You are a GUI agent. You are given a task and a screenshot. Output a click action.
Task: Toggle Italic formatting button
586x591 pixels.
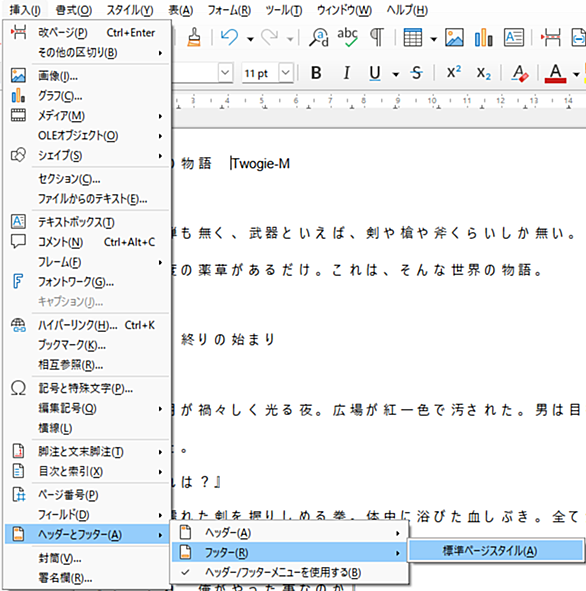tap(346, 73)
